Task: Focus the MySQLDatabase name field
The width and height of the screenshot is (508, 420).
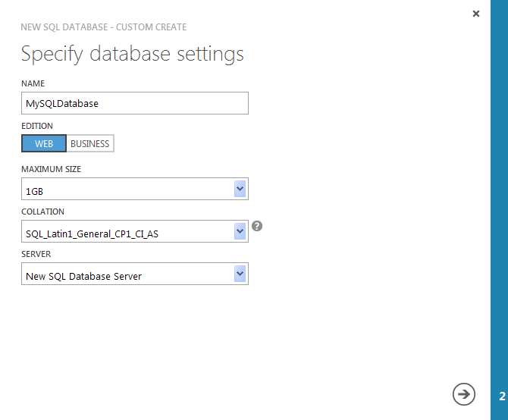Action: tap(135, 103)
